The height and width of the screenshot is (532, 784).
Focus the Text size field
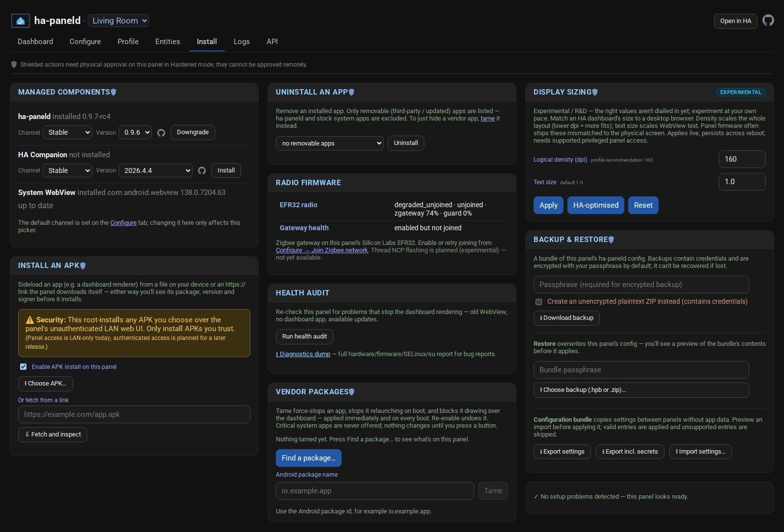742,182
